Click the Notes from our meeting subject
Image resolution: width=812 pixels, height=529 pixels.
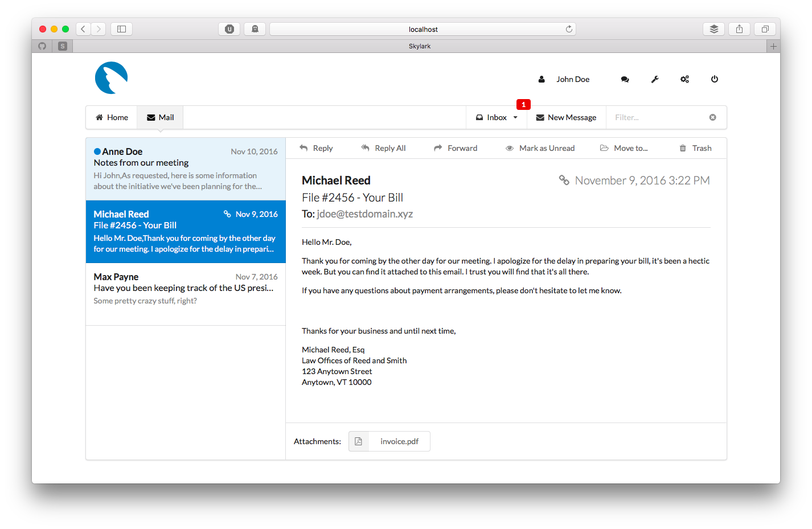[141, 163]
